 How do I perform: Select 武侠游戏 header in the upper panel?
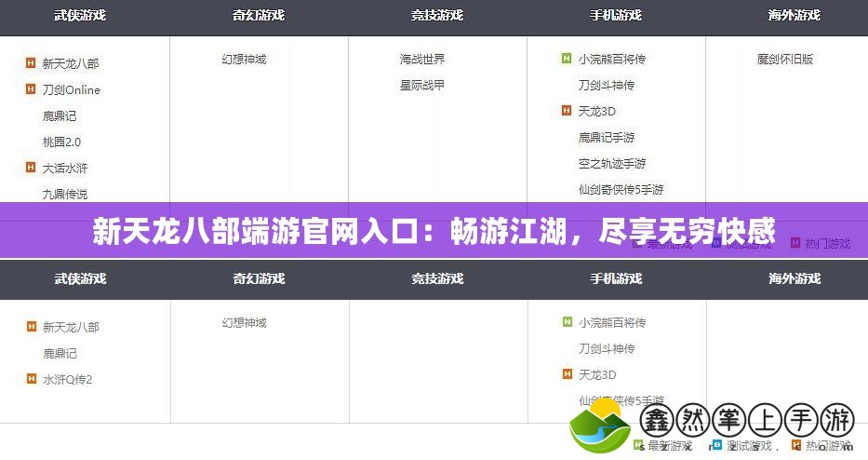pyautogui.click(x=80, y=16)
